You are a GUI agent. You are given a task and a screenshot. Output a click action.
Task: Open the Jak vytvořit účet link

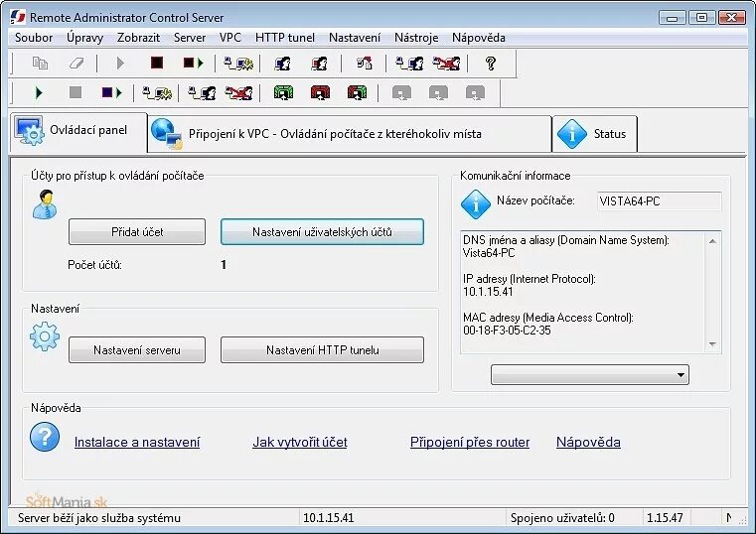click(300, 442)
